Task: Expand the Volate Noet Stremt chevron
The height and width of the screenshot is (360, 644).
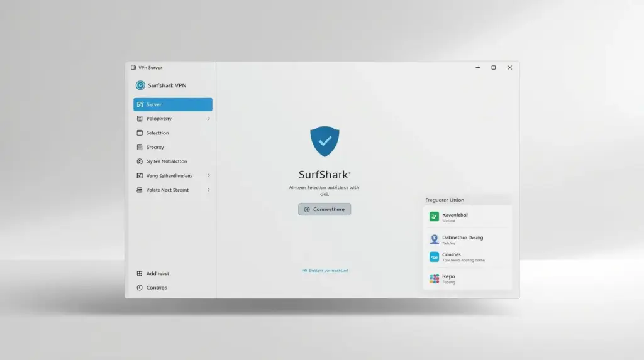Action: point(209,190)
